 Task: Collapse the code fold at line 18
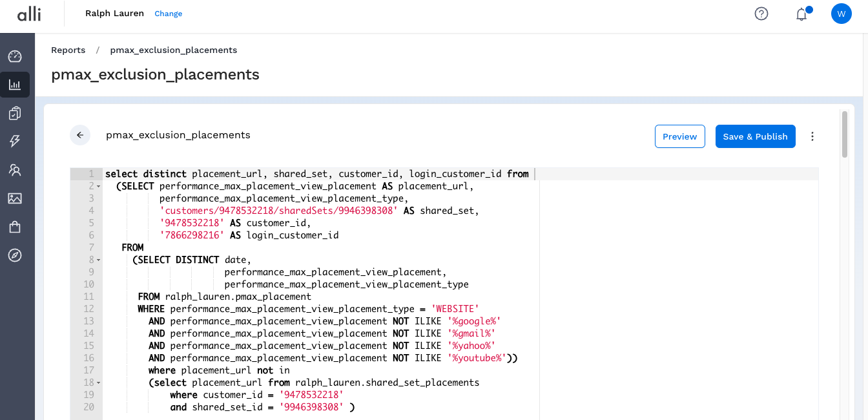click(x=98, y=383)
